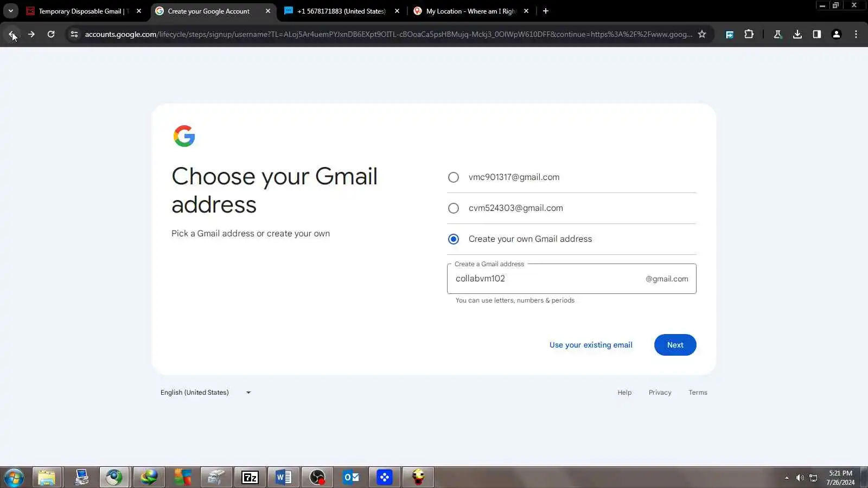Switch to My Location - Where am I tab
Image resolution: width=868 pixels, height=488 pixels.
pos(471,11)
